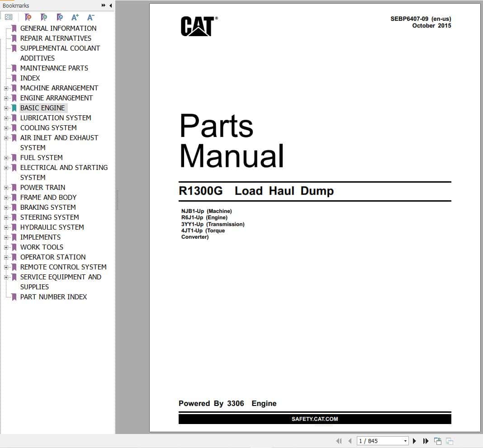The height and width of the screenshot is (448, 483).
Task: Open the SUPPLEMENTAL COOLANT ADDITIVES bookmark
Action: click(60, 53)
